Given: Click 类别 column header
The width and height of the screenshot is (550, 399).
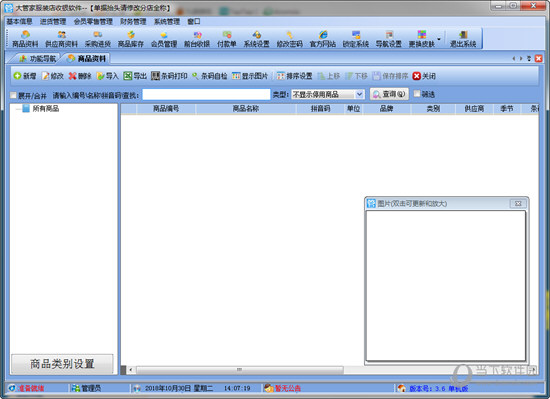Looking at the screenshot, I should pyautogui.click(x=433, y=109).
